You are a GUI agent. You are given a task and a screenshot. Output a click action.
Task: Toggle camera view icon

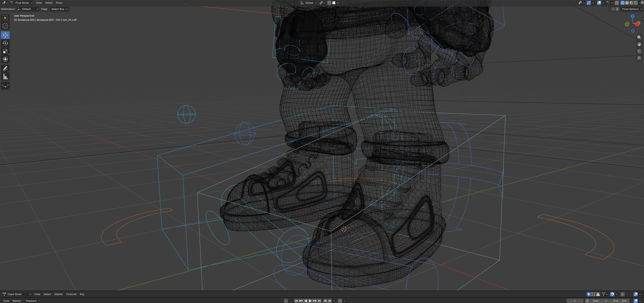pyautogui.click(x=639, y=51)
